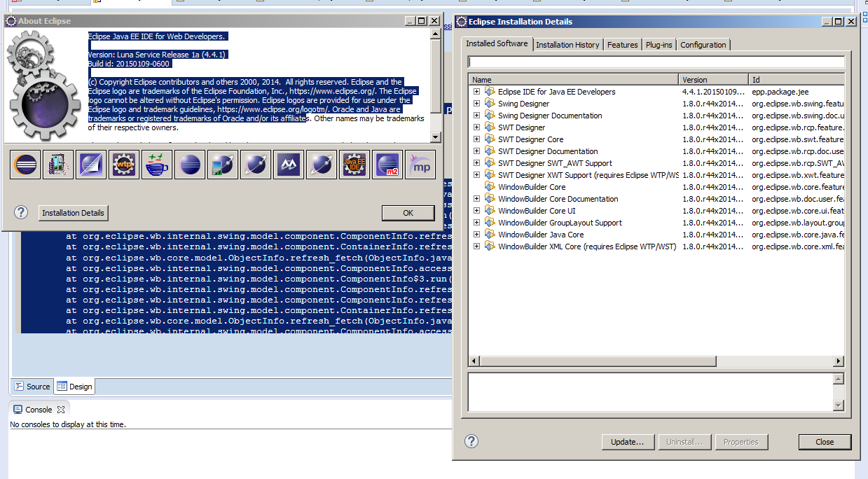Viewport: 868px width, 479px height.
Task: Expand Eclipse IDE for Java EE Developers
Action: coord(476,92)
